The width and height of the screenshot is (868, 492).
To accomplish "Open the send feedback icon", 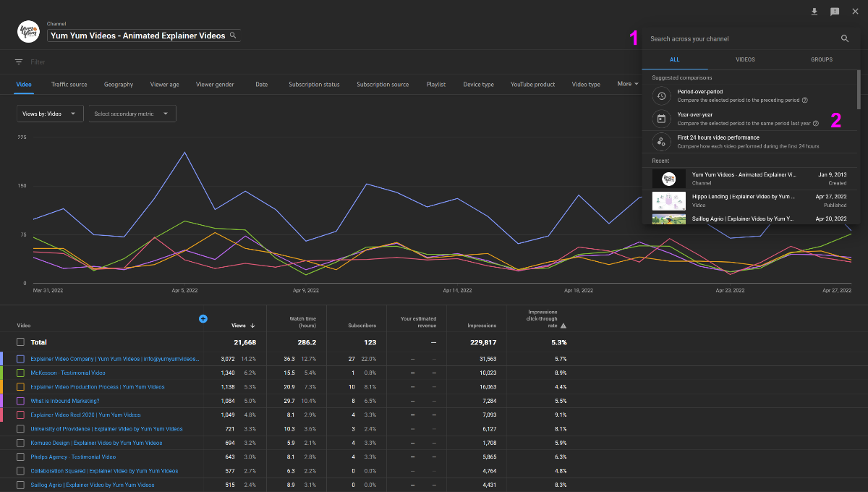I will point(835,12).
